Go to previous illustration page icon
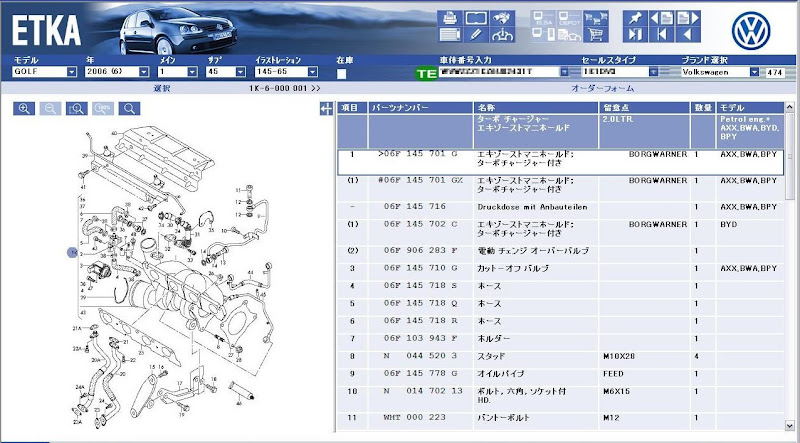The height and width of the screenshot is (443, 800). [x=662, y=18]
